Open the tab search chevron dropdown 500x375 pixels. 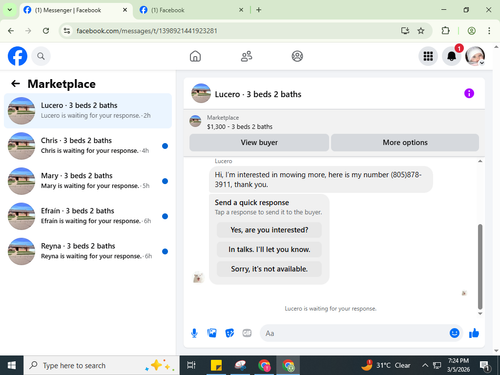click(10, 10)
